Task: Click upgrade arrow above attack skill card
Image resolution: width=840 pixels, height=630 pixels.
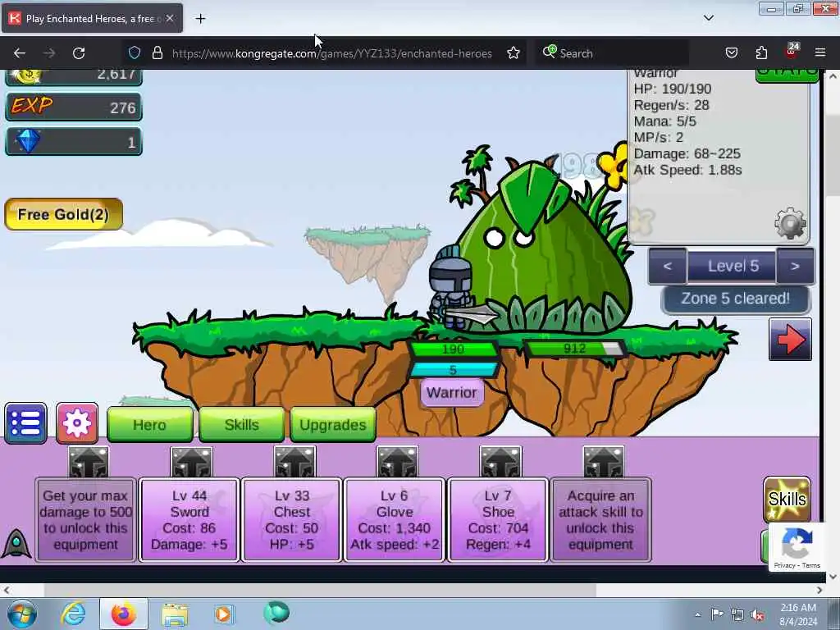Action: 604,461
